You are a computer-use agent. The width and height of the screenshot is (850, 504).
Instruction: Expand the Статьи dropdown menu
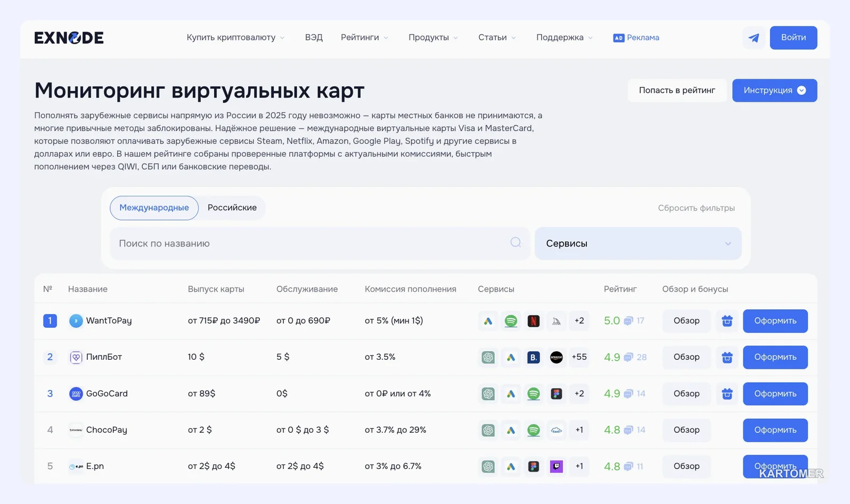(x=497, y=38)
